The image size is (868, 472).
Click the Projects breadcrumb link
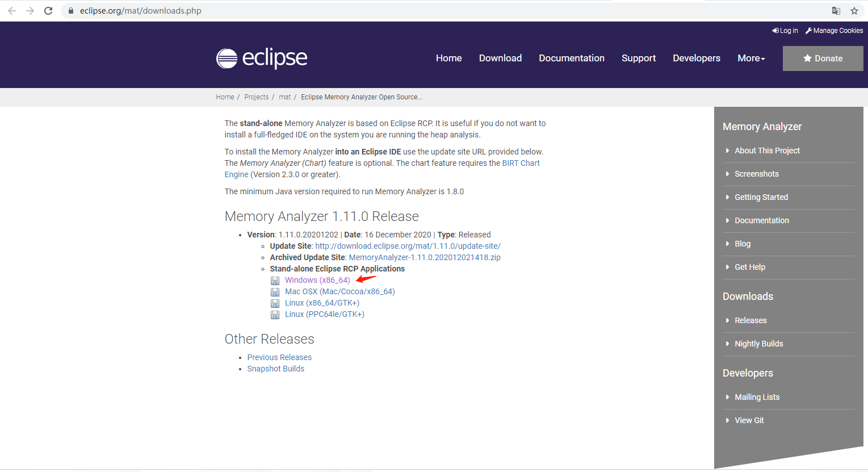point(257,97)
